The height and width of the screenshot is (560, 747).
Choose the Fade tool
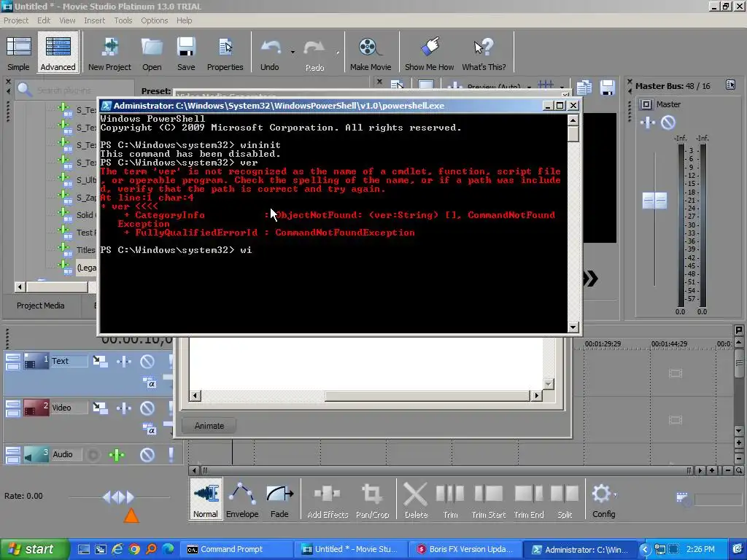[279, 499]
